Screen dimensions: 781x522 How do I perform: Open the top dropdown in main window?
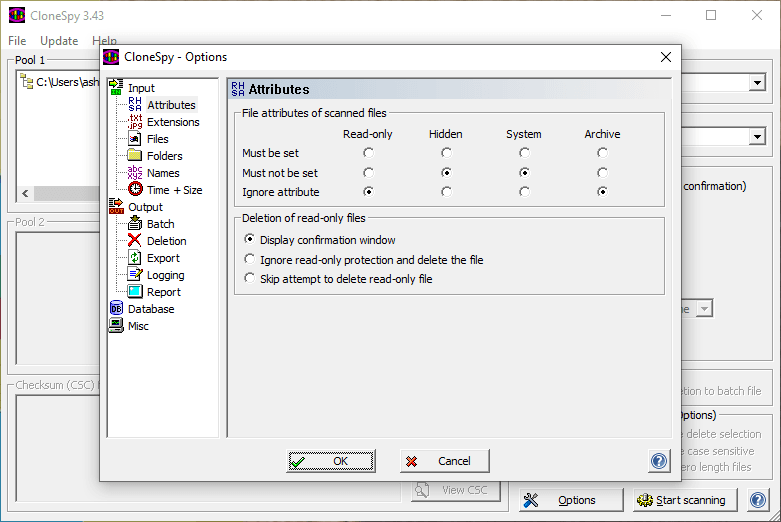757,83
